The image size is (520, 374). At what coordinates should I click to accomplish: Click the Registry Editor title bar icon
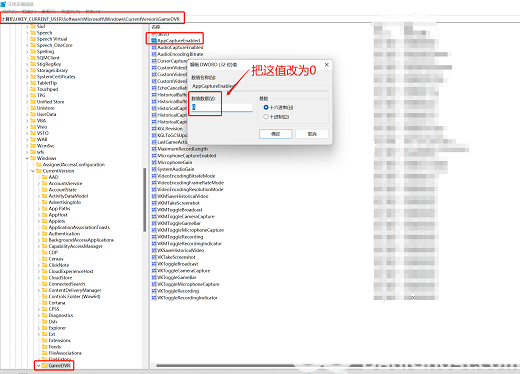3,4
